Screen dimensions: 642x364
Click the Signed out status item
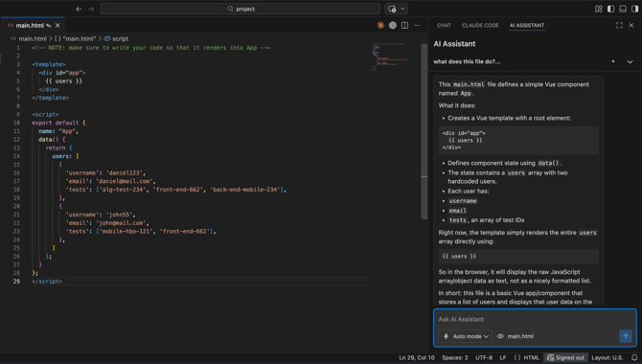coord(566,357)
